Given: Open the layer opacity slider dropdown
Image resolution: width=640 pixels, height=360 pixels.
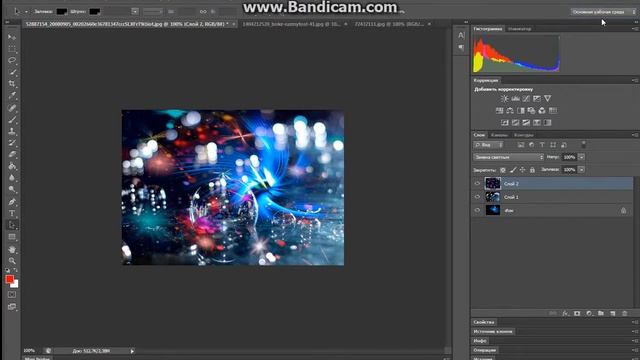Looking at the screenshot, I should (x=582, y=157).
